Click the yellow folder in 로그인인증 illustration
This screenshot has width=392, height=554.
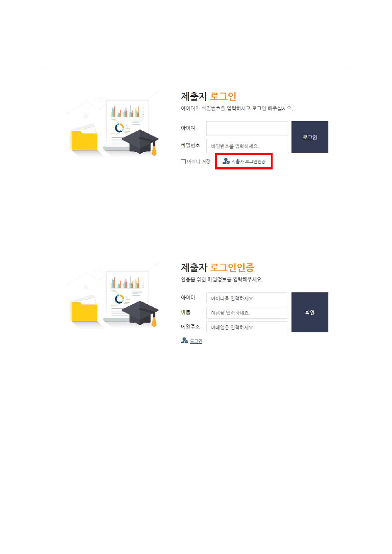point(84,312)
